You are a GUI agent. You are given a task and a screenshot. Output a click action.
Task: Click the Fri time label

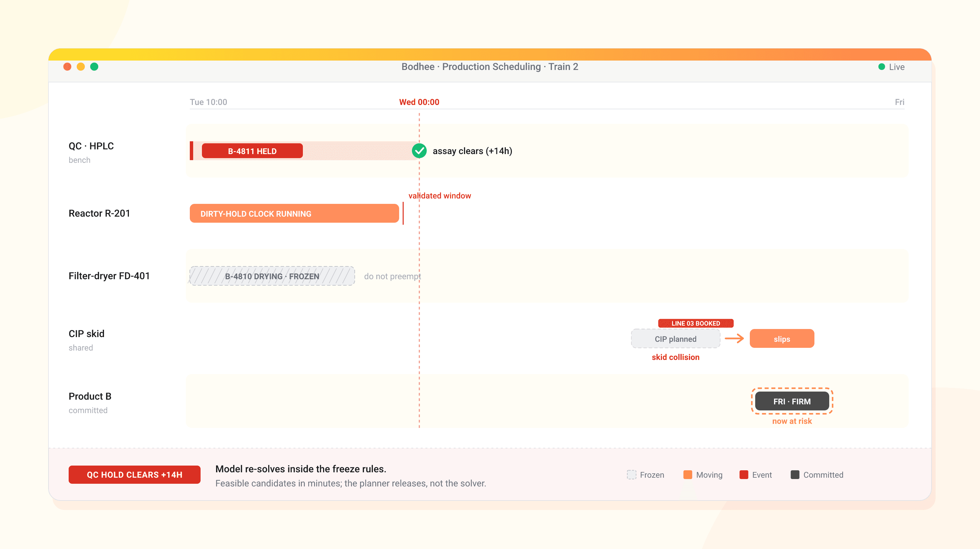point(899,102)
